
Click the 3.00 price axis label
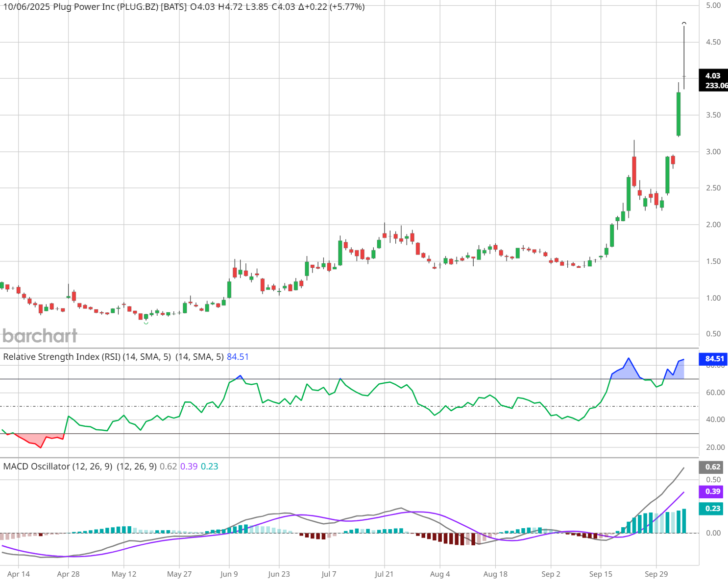(x=713, y=152)
